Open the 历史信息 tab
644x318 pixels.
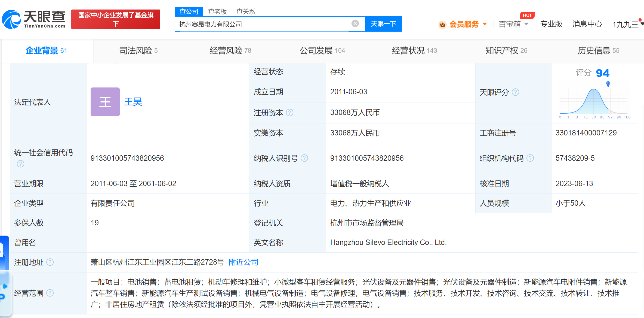(x=598, y=50)
